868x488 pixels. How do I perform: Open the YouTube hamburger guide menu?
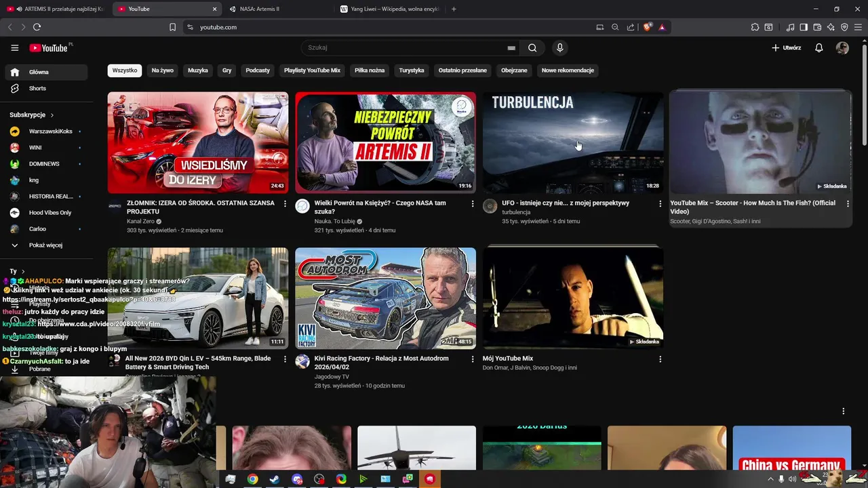[14, 47]
